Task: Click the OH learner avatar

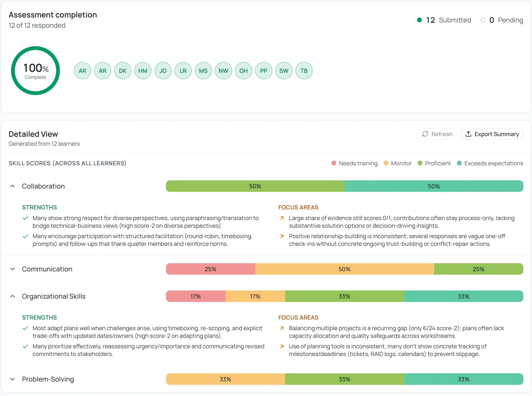Action: (x=243, y=71)
